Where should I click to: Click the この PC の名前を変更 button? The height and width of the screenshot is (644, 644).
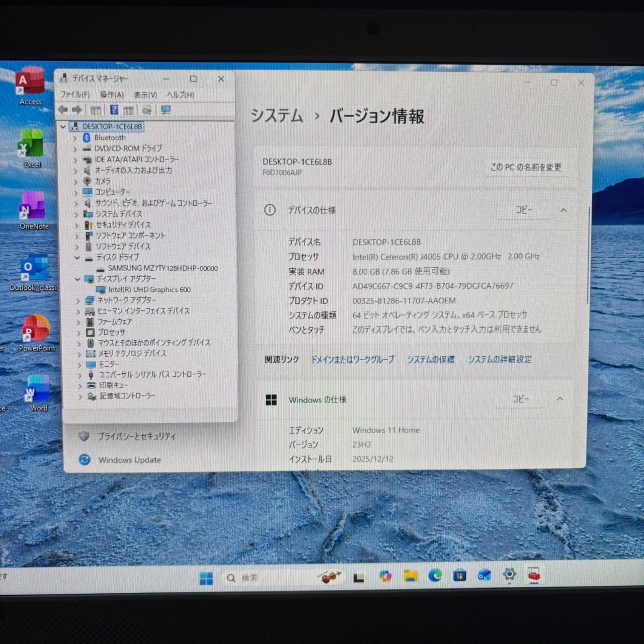[x=526, y=167]
